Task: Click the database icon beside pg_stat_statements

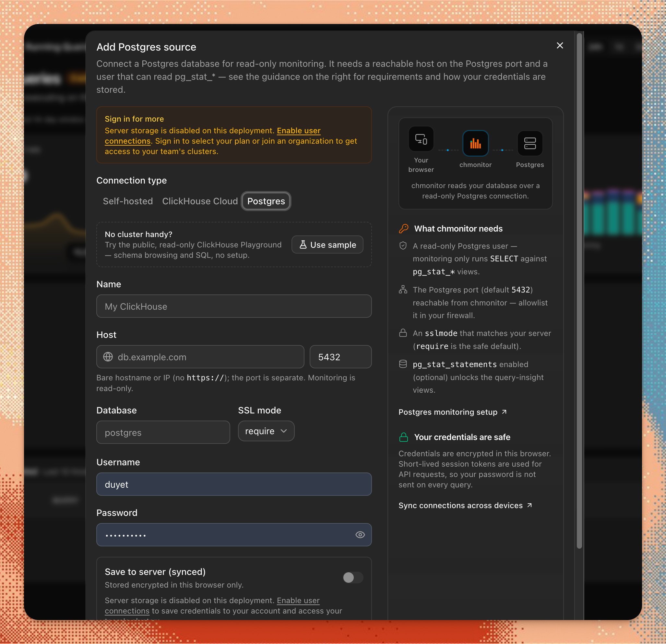Action: pos(403,364)
